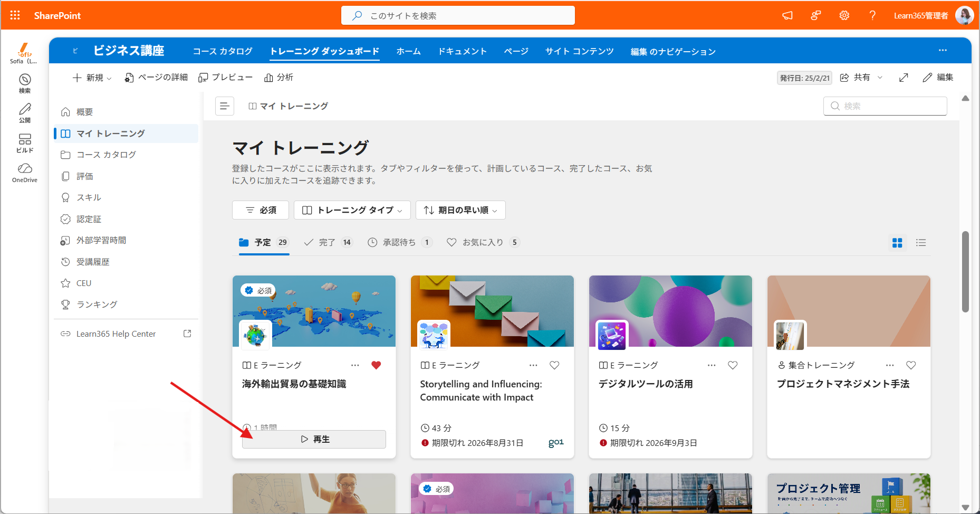Click the 再生 play button

click(314, 439)
